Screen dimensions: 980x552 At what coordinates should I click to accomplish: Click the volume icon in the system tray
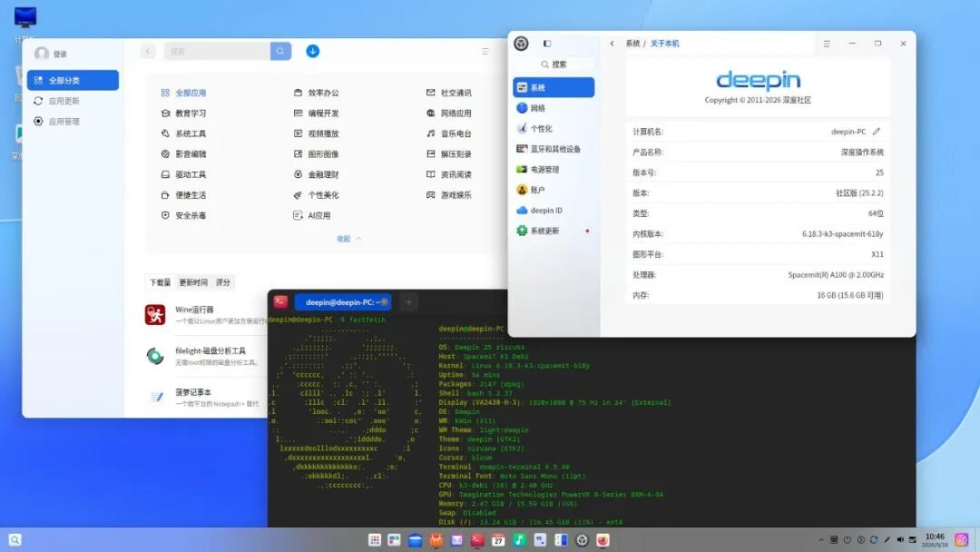(x=900, y=539)
